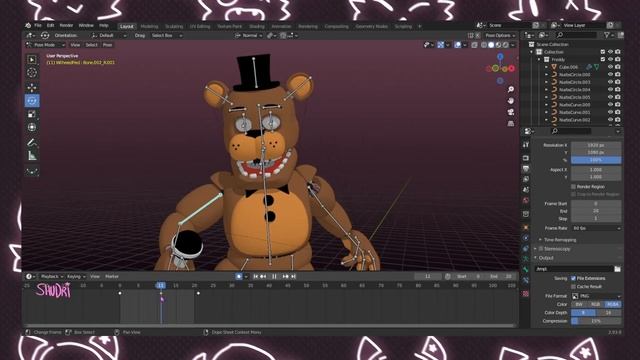Hide Cube.006 in viewport via eye icon
The image size is (640, 360).
[x=610, y=67]
